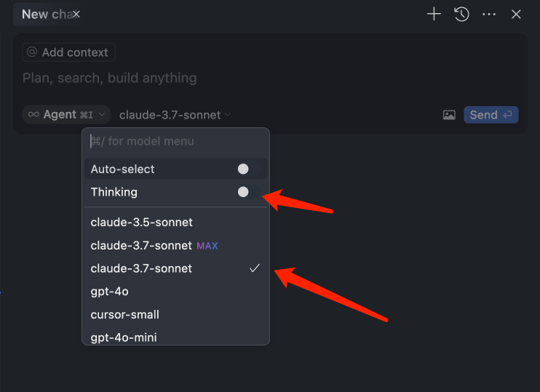Start a new chat with plus icon

point(434,14)
